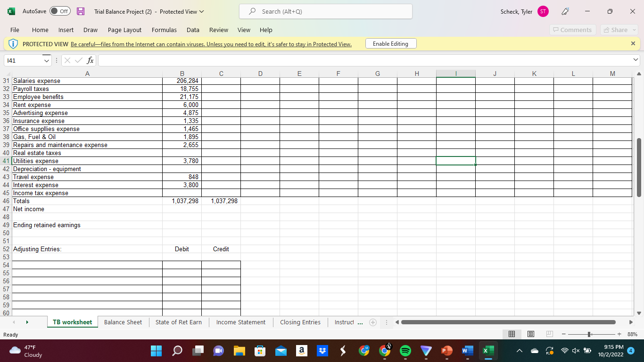Click the Share icon near top right
Image resolution: width=644 pixels, height=362 pixels.
[x=618, y=29]
